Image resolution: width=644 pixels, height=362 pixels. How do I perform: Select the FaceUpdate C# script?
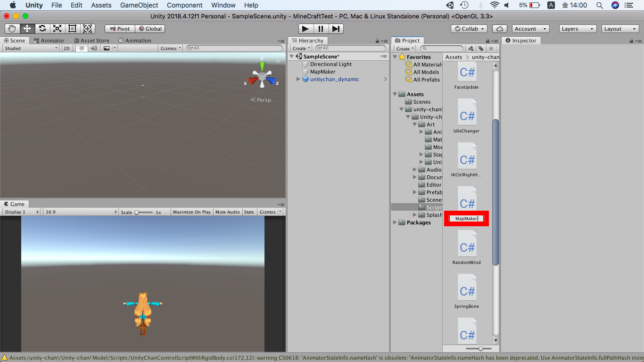[467, 76]
